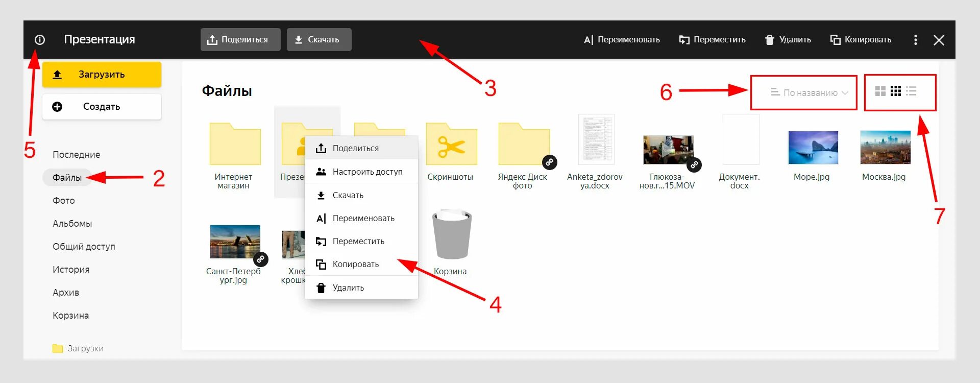Select the Документ.docx file
Viewport: 980px width, 383px height.
click(x=741, y=140)
